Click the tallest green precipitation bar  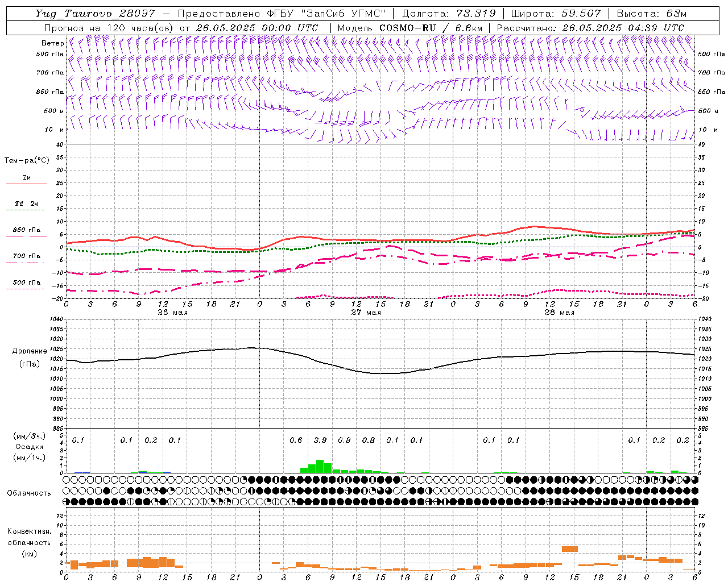coord(320,466)
